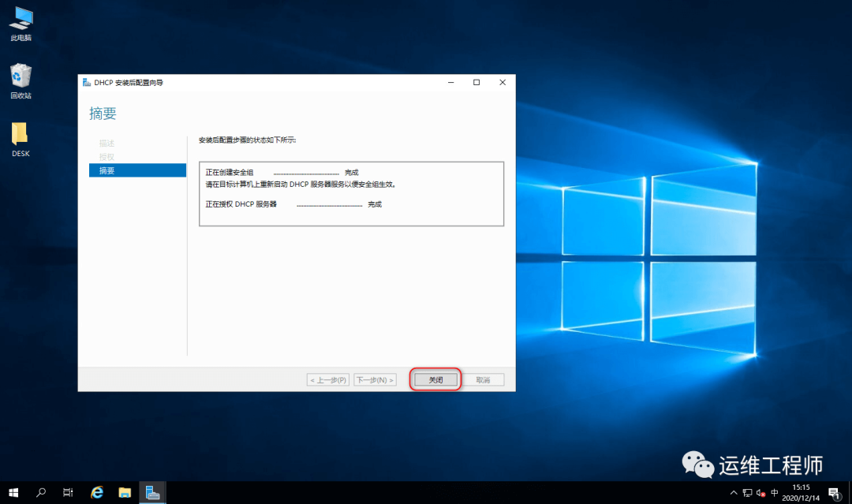Click the 正在授权 DHCP 服务器 status line

(x=293, y=204)
